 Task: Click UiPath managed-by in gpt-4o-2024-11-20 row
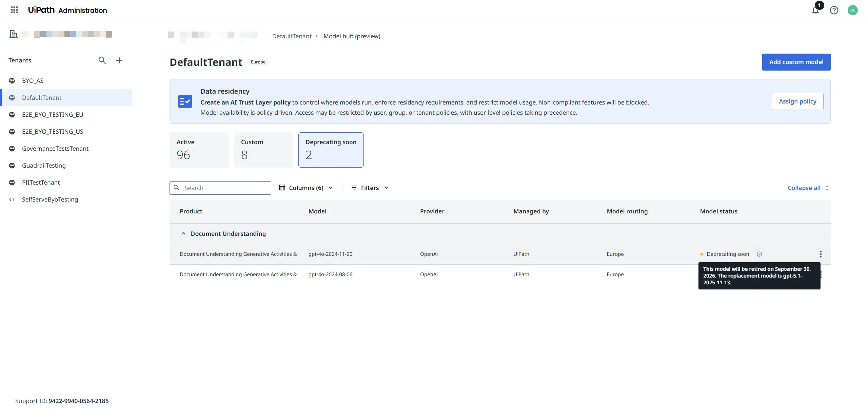tap(521, 254)
